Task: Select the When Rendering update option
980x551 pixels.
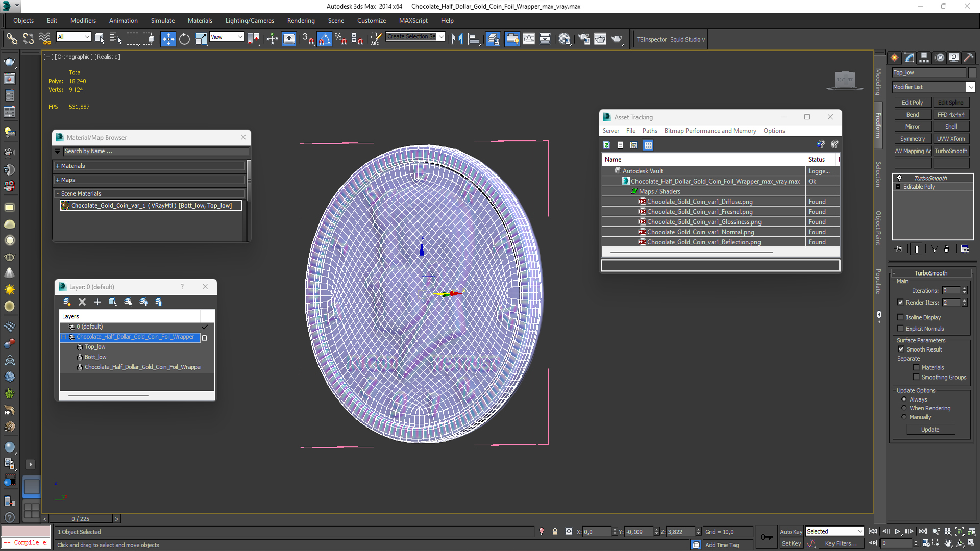Action: point(904,408)
